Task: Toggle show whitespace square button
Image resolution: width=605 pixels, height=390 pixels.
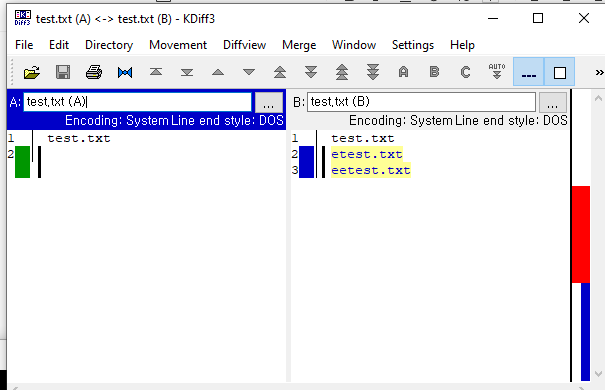Action: pyautogui.click(x=559, y=72)
